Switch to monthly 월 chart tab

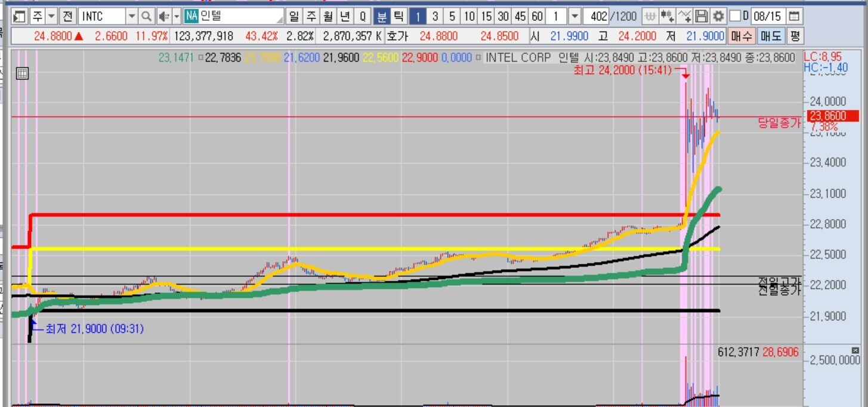click(328, 16)
